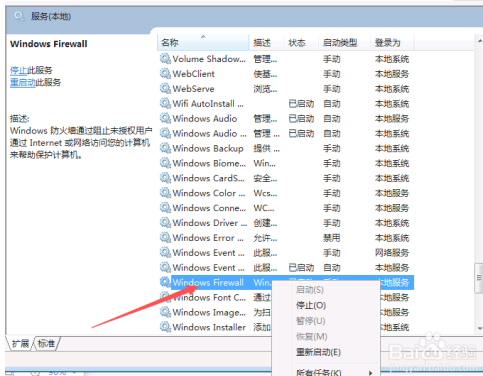Click the vertical scrollbar thumb
Image resolution: width=483 pixels, height=376 pixels.
click(479, 278)
